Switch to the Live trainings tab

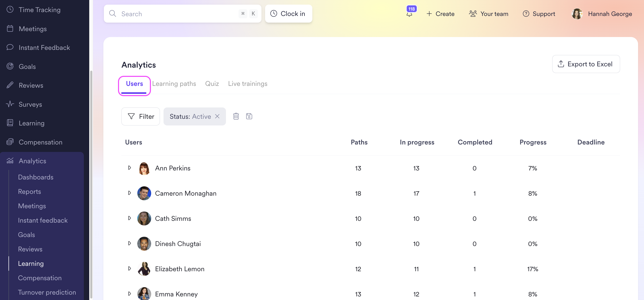(x=248, y=84)
